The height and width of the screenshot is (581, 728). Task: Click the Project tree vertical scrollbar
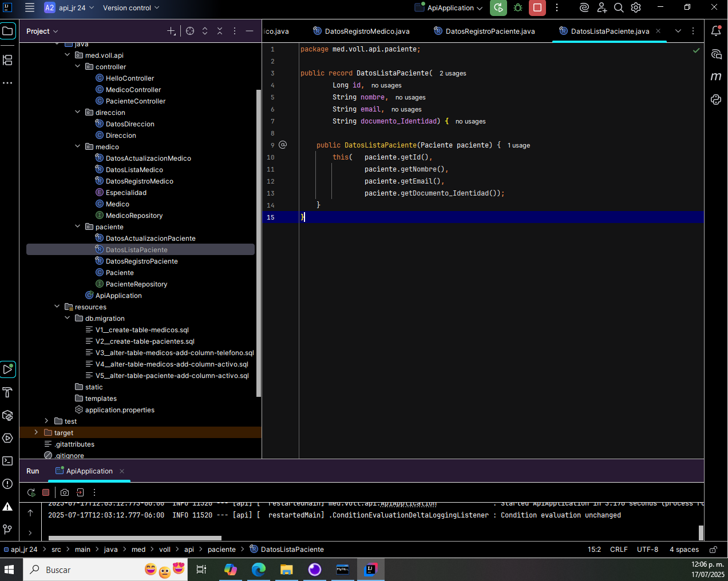point(259,243)
